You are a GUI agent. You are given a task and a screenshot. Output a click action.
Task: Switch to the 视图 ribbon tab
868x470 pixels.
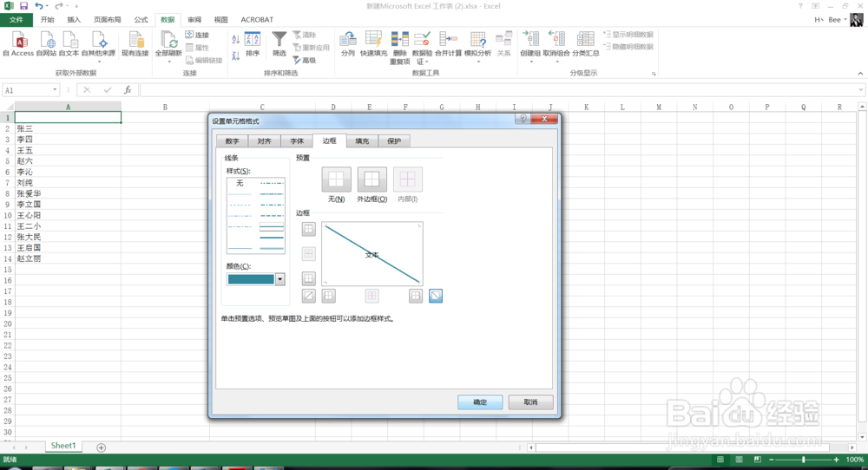coord(220,20)
